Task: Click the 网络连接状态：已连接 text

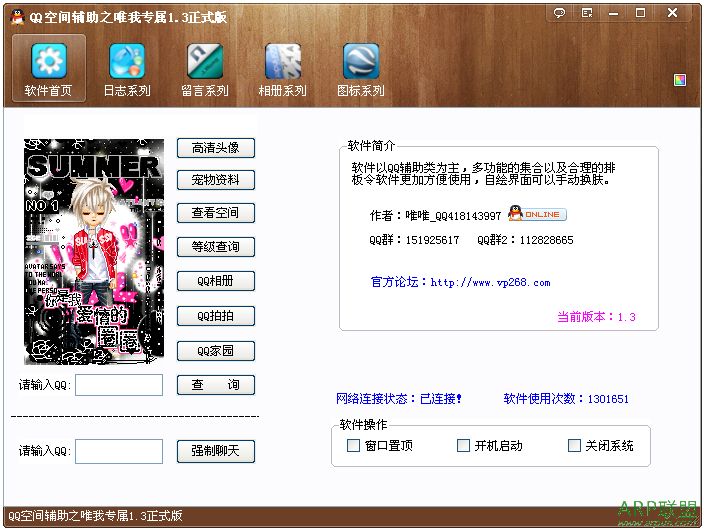Action: point(399,398)
